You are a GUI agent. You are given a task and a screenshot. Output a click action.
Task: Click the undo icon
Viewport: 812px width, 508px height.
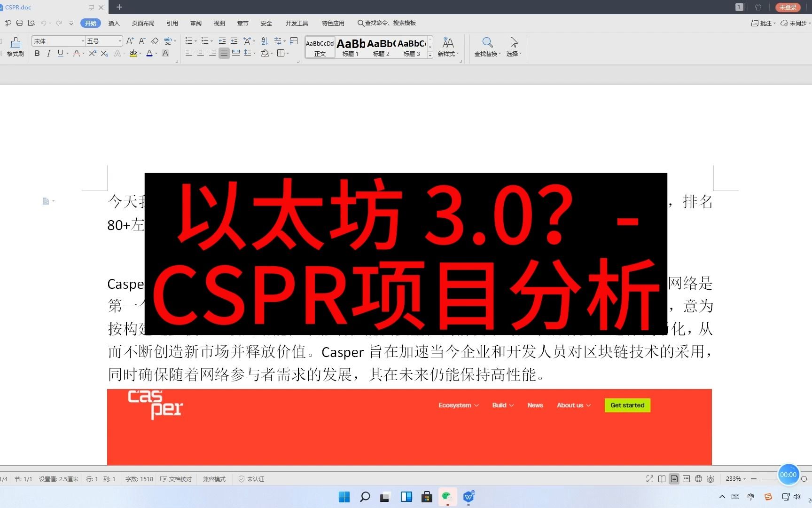click(43, 23)
